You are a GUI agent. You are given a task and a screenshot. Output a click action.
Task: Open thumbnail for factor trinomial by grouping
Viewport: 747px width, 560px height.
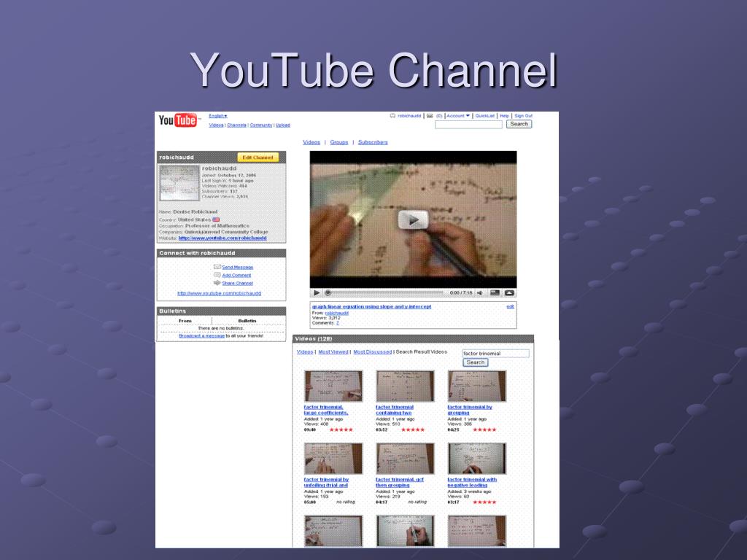pos(477,386)
